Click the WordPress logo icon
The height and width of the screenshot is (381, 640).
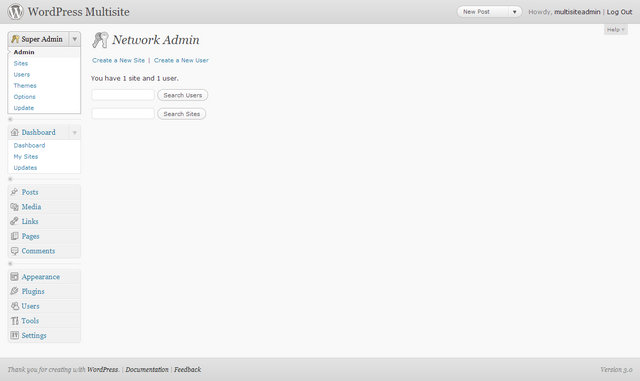pyautogui.click(x=16, y=11)
